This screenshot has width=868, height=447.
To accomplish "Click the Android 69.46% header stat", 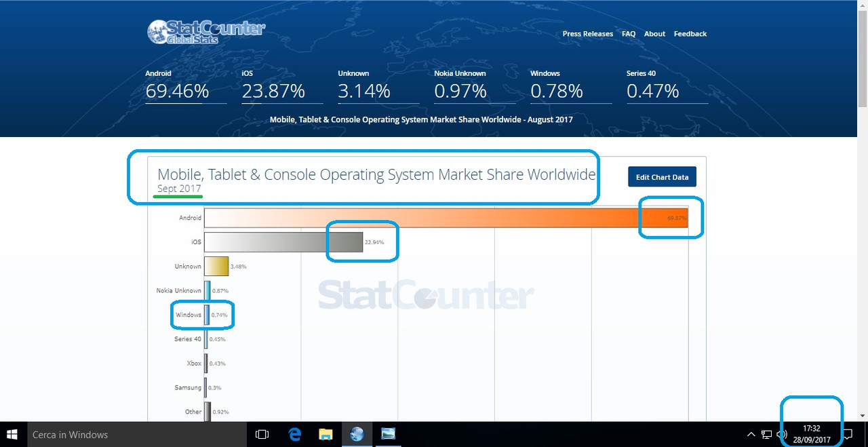I will pyautogui.click(x=186, y=86).
